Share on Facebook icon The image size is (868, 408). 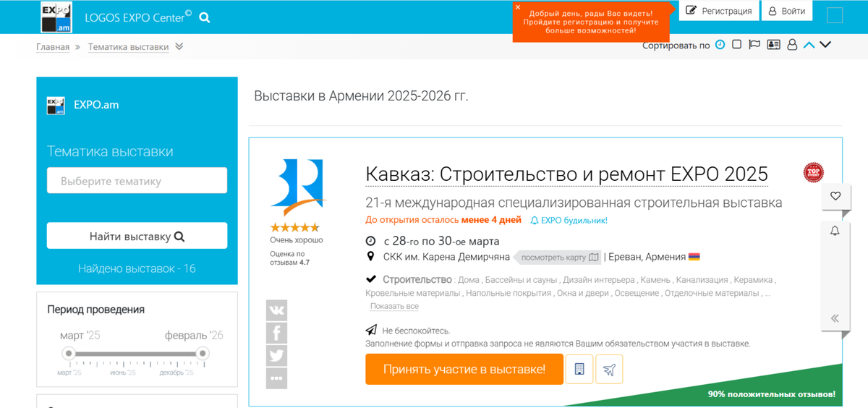click(276, 333)
